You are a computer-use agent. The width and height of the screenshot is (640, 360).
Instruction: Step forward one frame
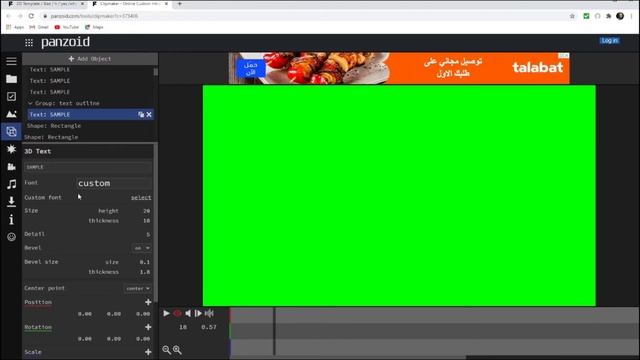point(198,313)
